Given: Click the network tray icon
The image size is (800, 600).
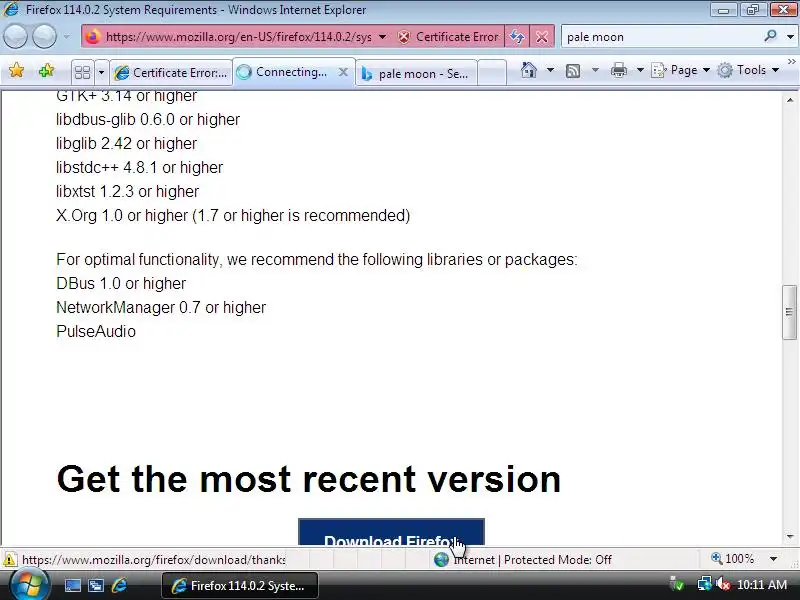Looking at the screenshot, I should pyautogui.click(x=704, y=584).
